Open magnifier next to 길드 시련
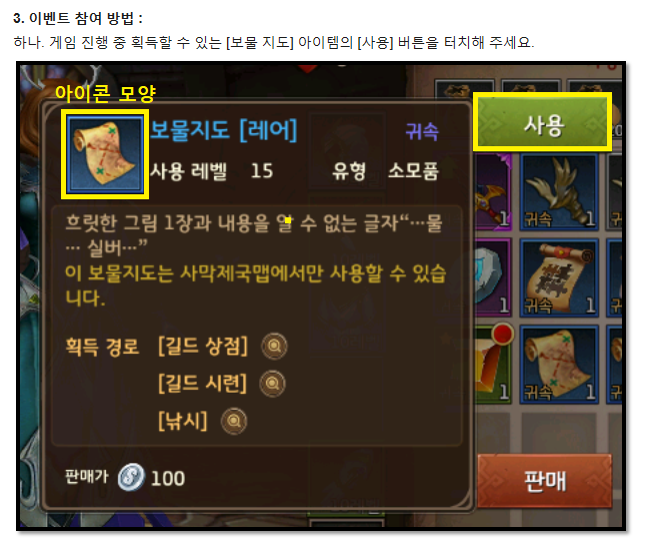649x547 pixels. (x=272, y=384)
